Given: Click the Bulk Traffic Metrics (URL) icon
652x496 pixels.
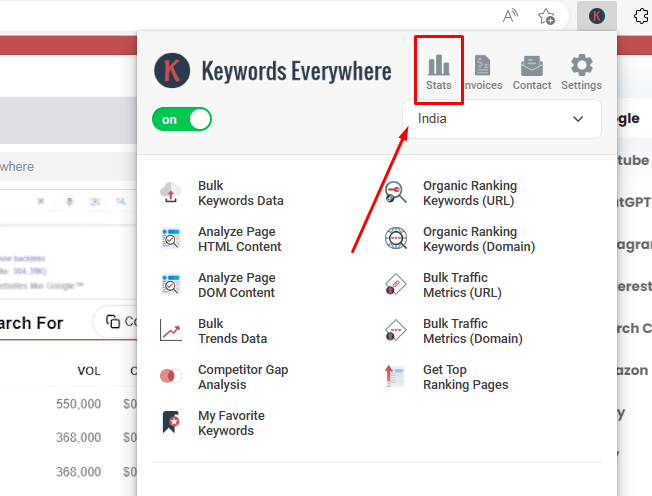Looking at the screenshot, I should (395, 284).
